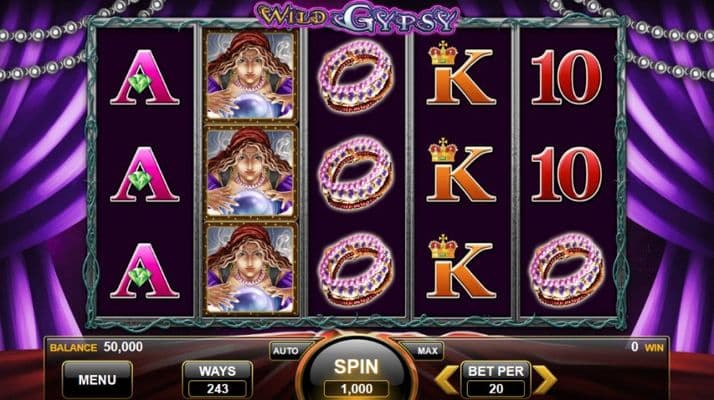Toggle AUTO spin mode
This screenshot has height=400, width=714.
(286, 351)
